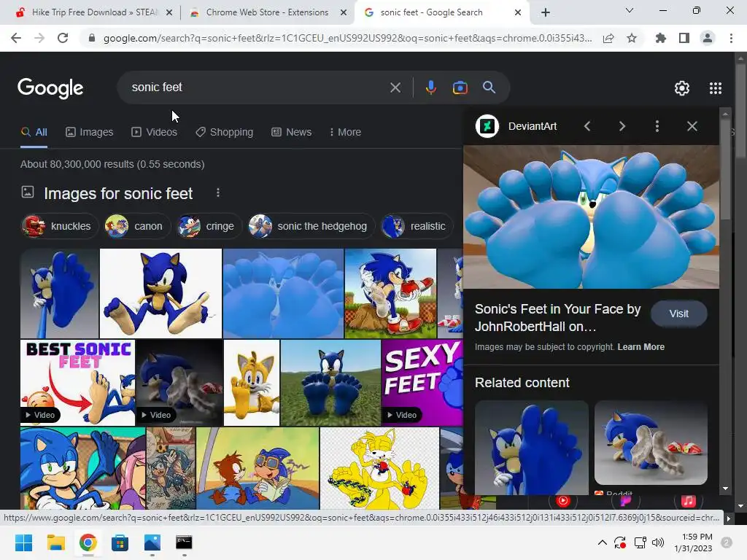747x560 pixels.
Task: Open Google quick settings gear
Action: click(682, 88)
